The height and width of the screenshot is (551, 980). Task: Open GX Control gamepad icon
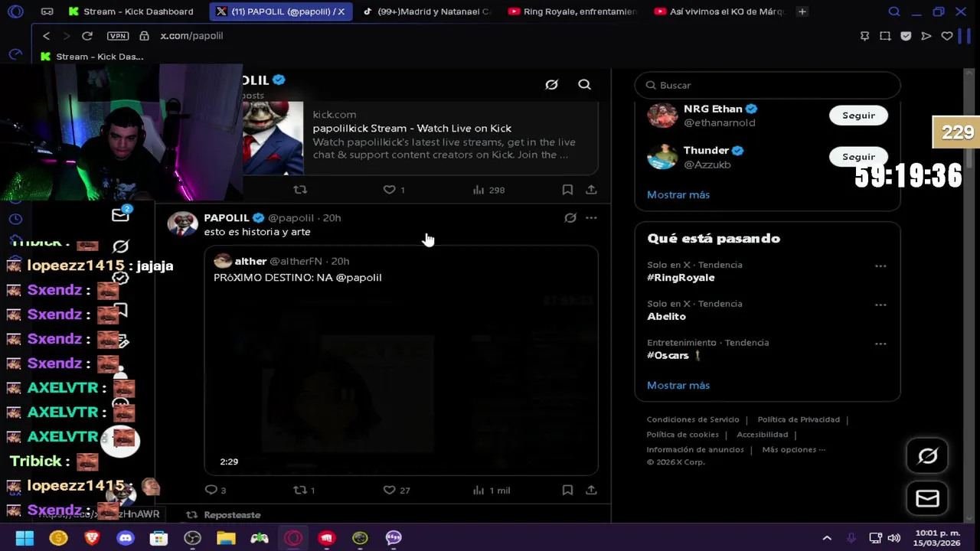tap(47, 11)
